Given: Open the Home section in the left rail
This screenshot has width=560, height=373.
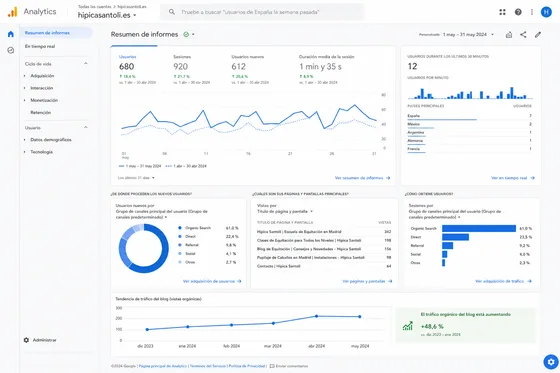Looking at the screenshot, I should tap(11, 34).
